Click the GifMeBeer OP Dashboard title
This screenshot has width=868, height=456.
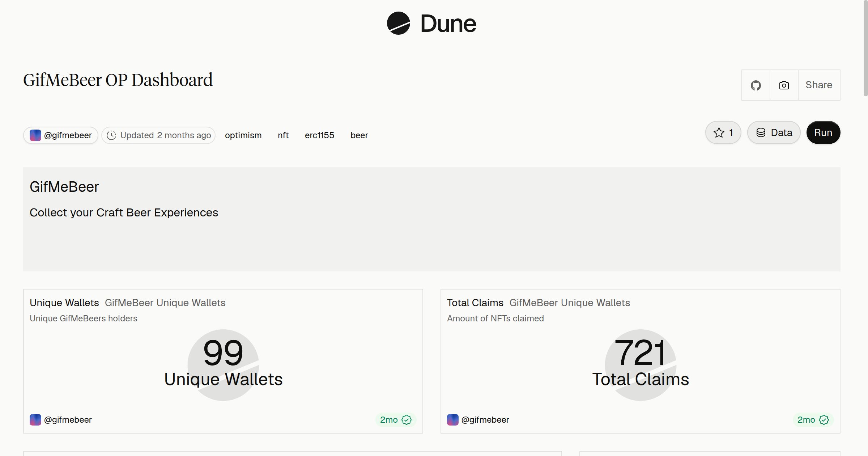point(118,80)
